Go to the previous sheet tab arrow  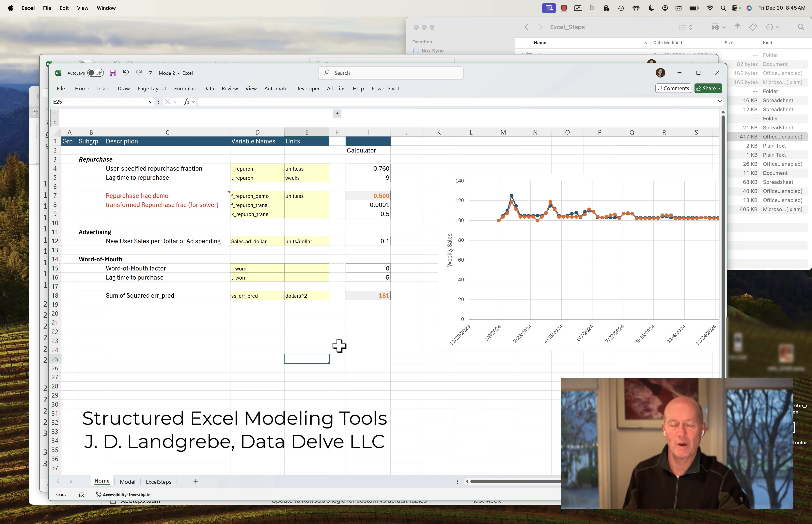point(58,481)
